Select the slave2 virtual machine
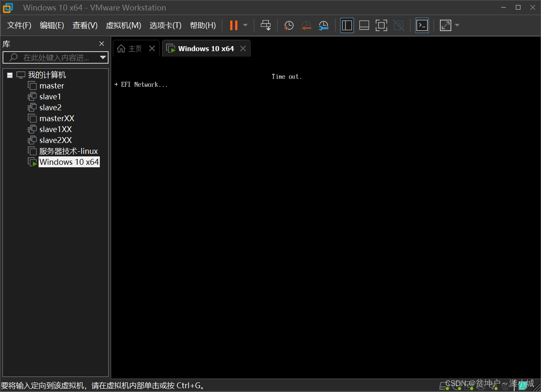This screenshot has height=392, width=541. [50, 107]
